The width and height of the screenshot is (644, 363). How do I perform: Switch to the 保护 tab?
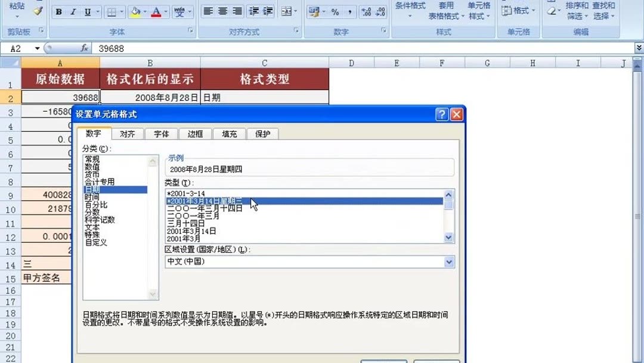262,134
